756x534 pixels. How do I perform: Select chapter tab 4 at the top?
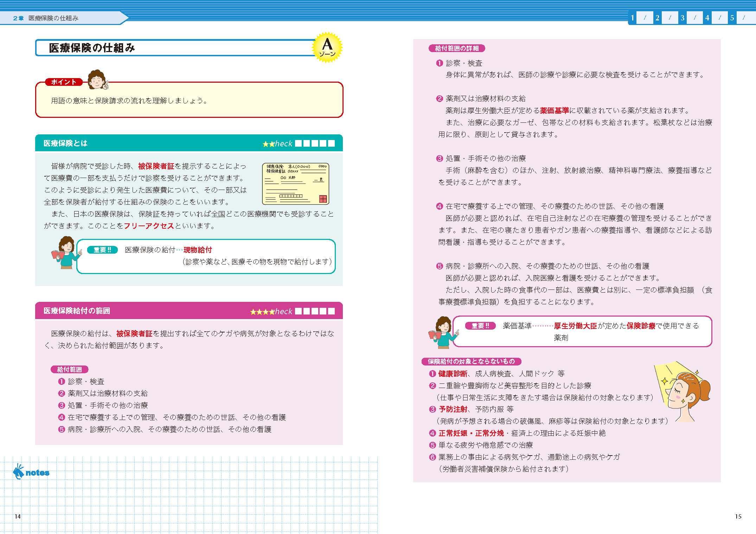707,18
